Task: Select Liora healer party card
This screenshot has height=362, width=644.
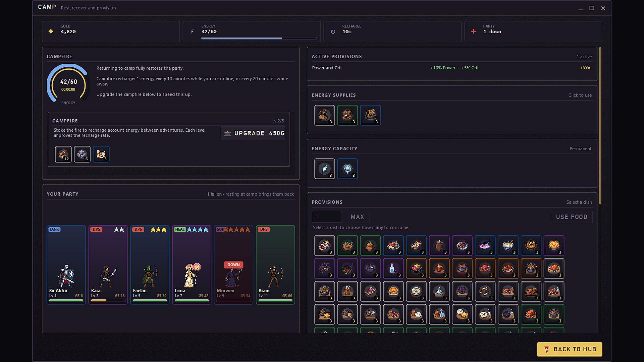Action: tap(192, 265)
